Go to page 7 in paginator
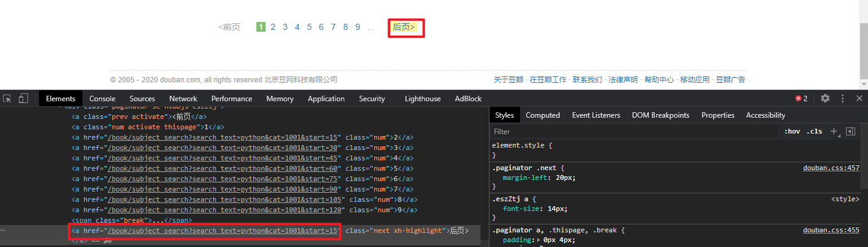This screenshot has width=868, height=247. point(333,27)
